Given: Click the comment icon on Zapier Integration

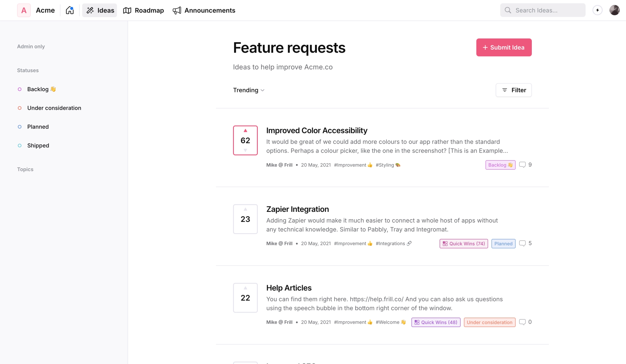Looking at the screenshot, I should pos(522,243).
